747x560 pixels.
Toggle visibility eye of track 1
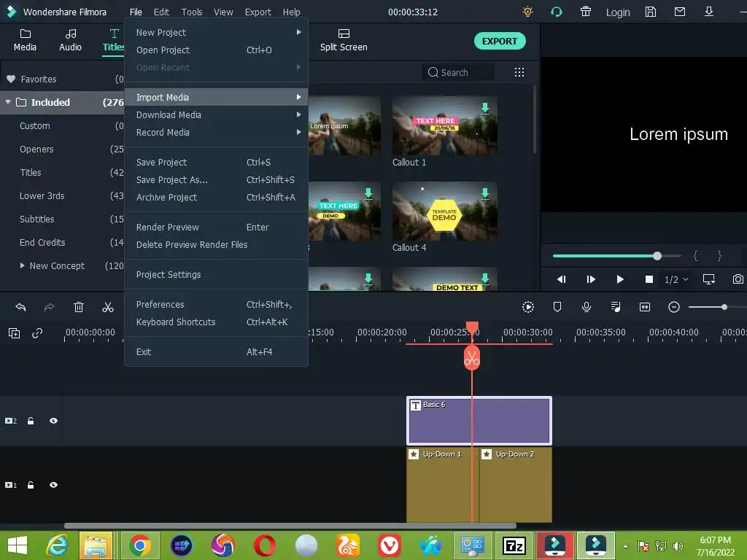(53, 485)
